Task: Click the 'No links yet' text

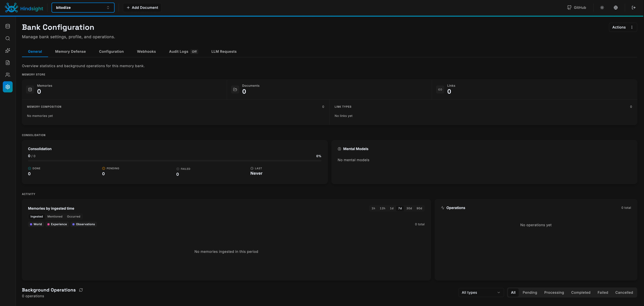Action: [343, 116]
